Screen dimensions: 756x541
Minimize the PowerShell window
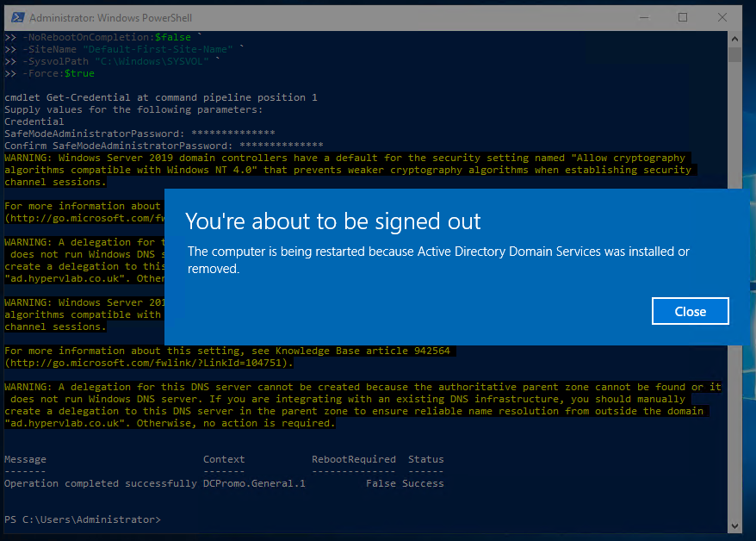644,18
